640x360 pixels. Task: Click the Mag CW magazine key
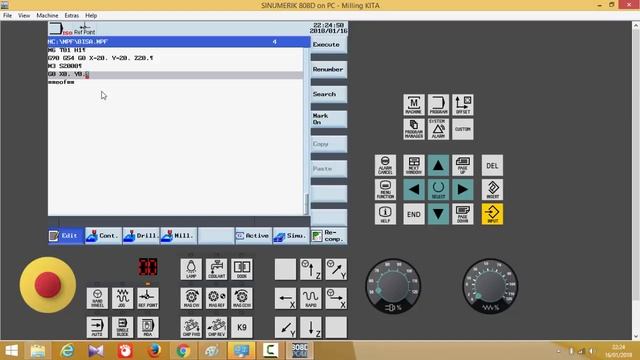point(191,298)
